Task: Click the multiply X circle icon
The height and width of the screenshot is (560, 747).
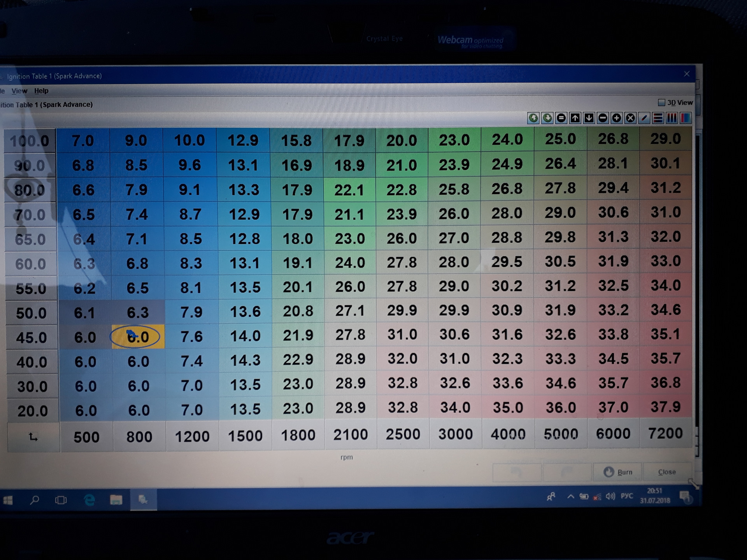Action: pyautogui.click(x=630, y=118)
